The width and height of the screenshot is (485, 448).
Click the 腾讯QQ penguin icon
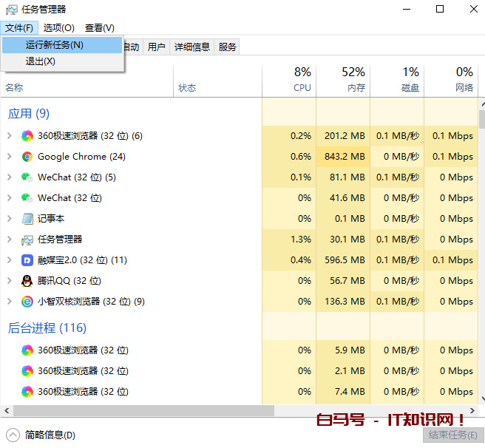[x=27, y=281]
